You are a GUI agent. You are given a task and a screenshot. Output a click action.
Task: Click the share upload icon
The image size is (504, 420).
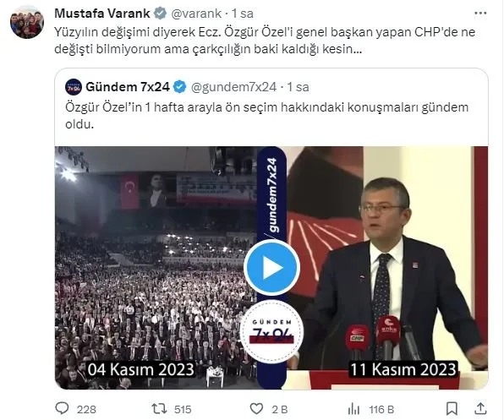tap(480, 408)
